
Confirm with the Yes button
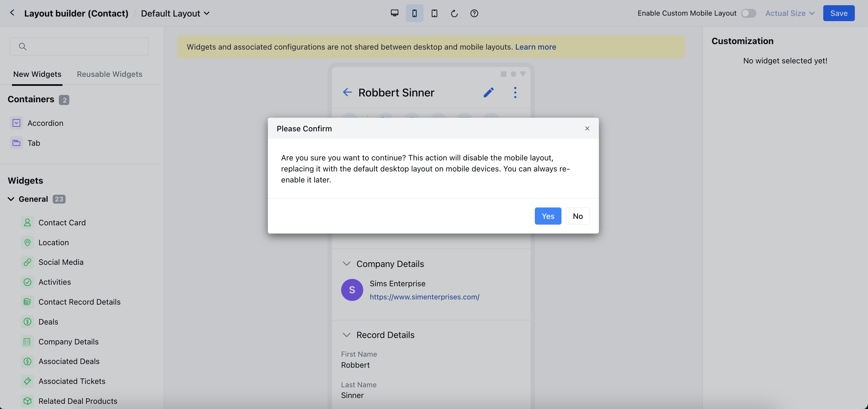click(x=548, y=216)
